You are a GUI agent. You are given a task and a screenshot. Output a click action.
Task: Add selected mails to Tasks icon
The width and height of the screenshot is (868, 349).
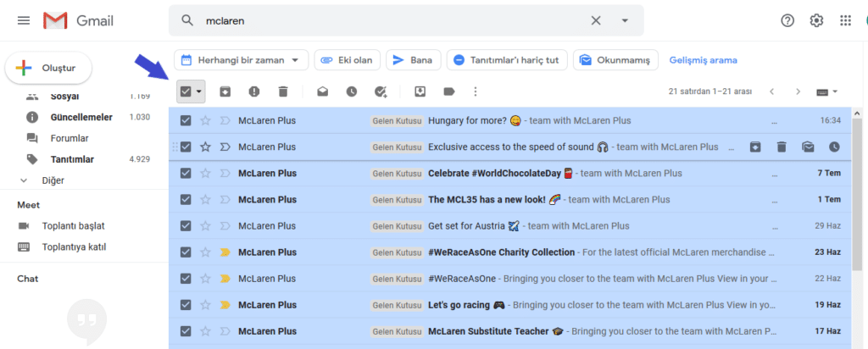coord(381,91)
